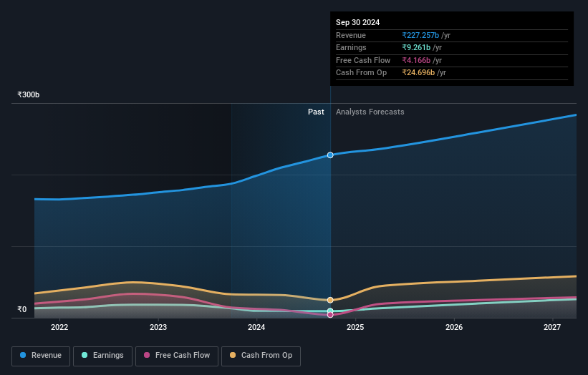Click the ₹4.166b free cash flow value
Image resolution: width=588 pixels, height=375 pixels.
(416, 60)
